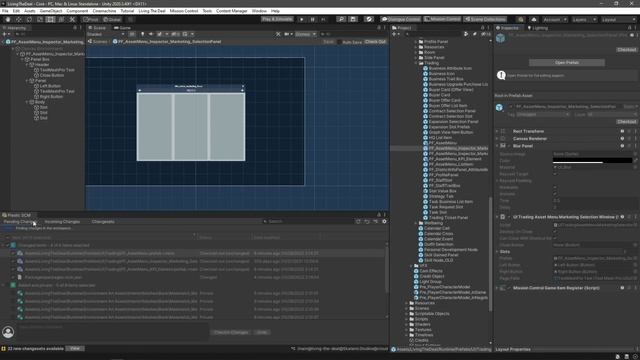This screenshot has height=360, width=640.
Task: Click the Pause button
Action: click(x=313, y=19)
